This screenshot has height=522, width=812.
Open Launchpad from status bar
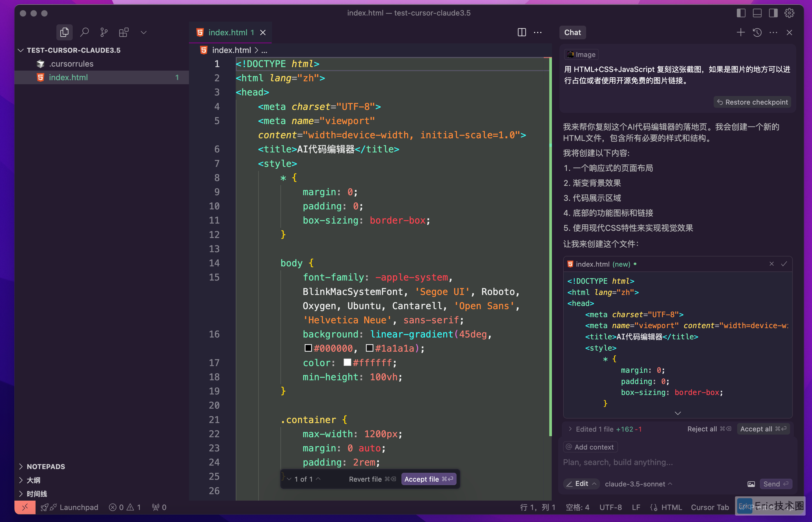click(x=69, y=507)
